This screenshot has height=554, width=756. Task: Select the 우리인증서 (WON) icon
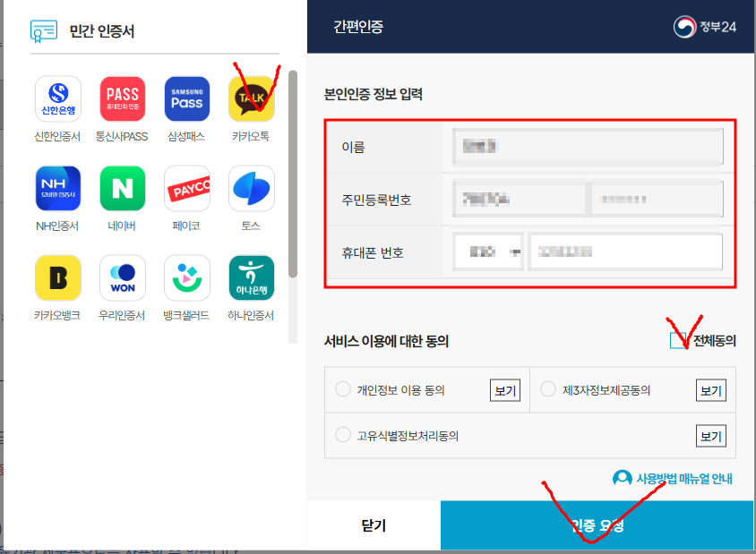point(123,278)
